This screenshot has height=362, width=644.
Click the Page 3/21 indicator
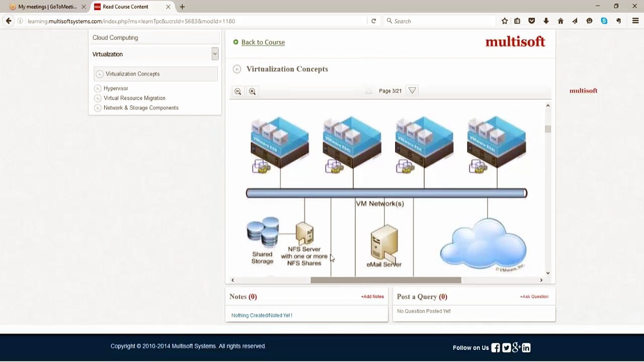tap(390, 91)
